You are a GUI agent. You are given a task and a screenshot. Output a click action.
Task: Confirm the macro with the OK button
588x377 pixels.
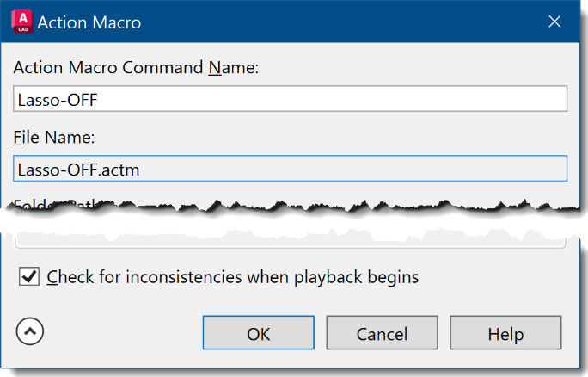pos(259,333)
